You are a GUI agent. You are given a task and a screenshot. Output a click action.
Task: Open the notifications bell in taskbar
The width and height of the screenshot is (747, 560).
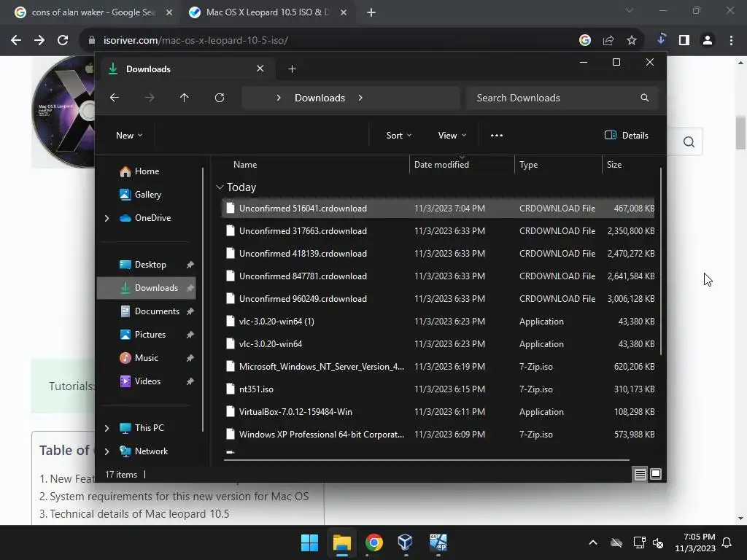pyautogui.click(x=727, y=542)
